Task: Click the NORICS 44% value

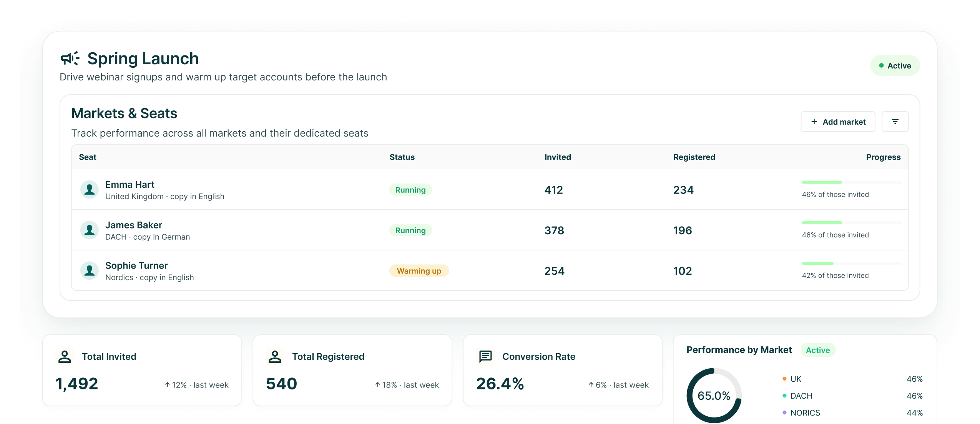Action: (x=915, y=413)
